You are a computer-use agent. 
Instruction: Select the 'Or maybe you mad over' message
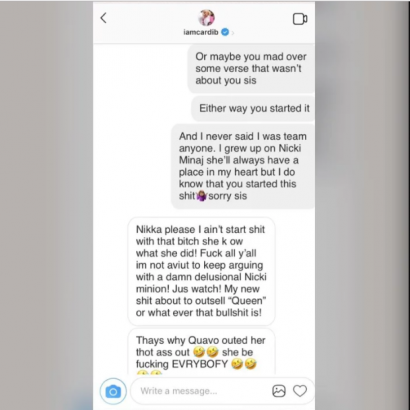[251, 69]
